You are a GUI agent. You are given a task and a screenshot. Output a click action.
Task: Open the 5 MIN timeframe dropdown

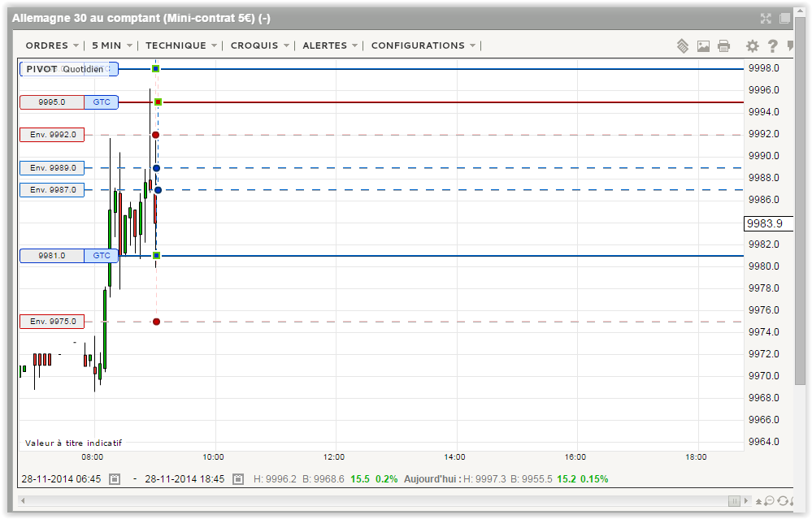(x=112, y=45)
